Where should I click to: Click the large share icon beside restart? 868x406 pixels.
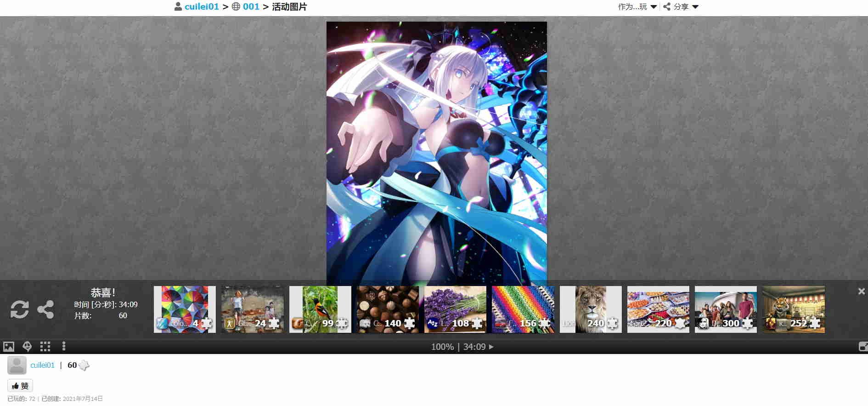[x=45, y=309]
